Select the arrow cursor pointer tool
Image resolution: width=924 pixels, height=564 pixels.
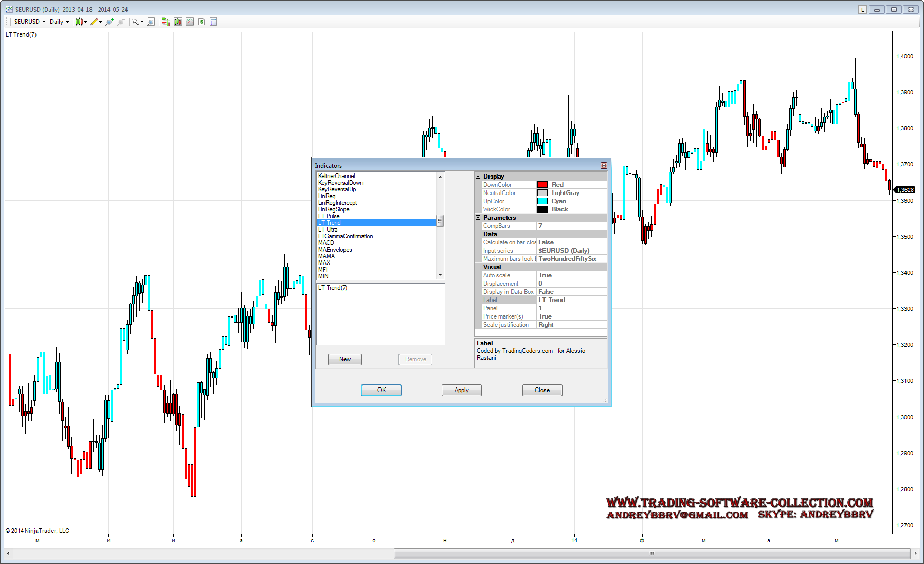pyautogui.click(x=135, y=22)
